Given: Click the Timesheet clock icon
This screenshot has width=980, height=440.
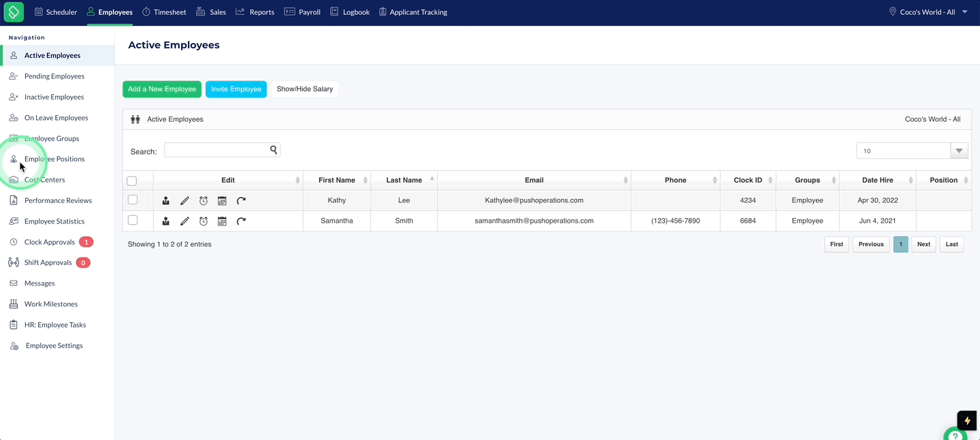Looking at the screenshot, I should coord(146,12).
